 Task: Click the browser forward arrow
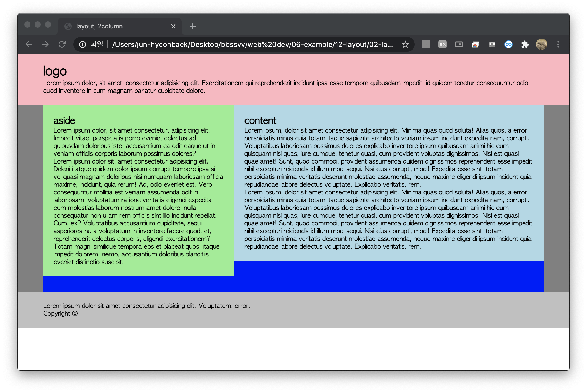(x=45, y=44)
